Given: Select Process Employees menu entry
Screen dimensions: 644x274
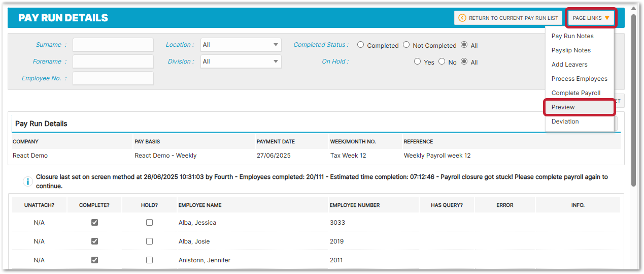Looking at the screenshot, I should click(579, 79).
